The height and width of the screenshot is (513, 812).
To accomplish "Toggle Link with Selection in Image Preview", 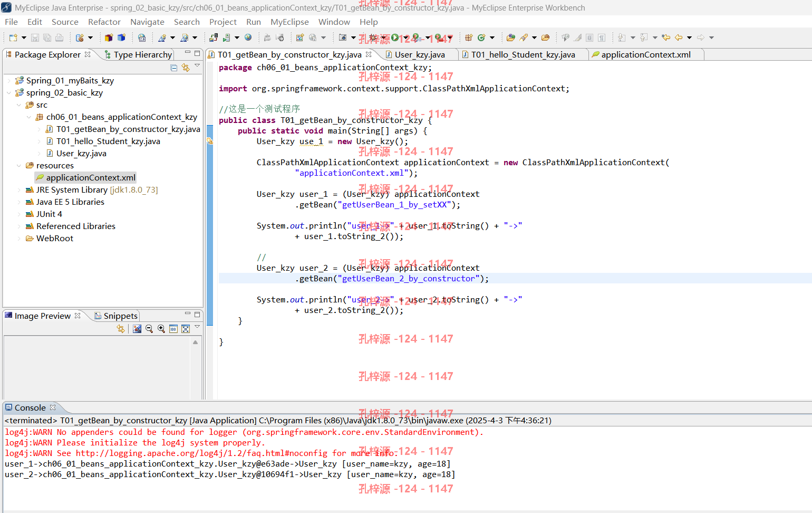I will tap(121, 329).
